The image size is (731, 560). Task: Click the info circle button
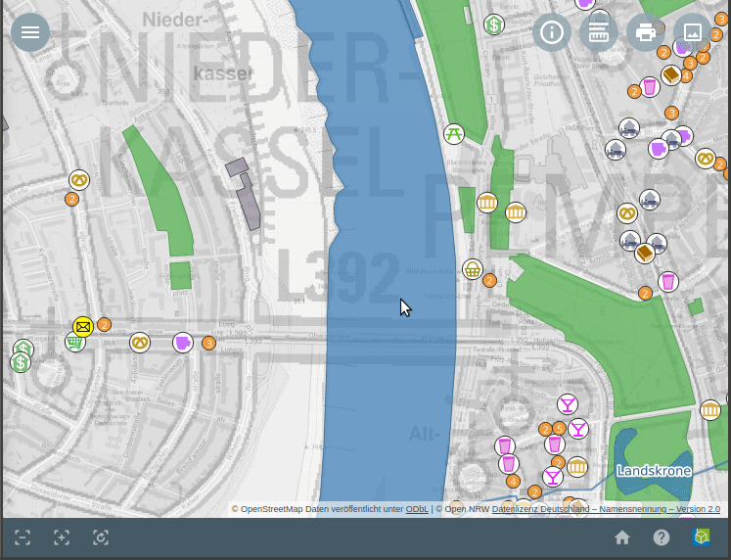pos(552,32)
